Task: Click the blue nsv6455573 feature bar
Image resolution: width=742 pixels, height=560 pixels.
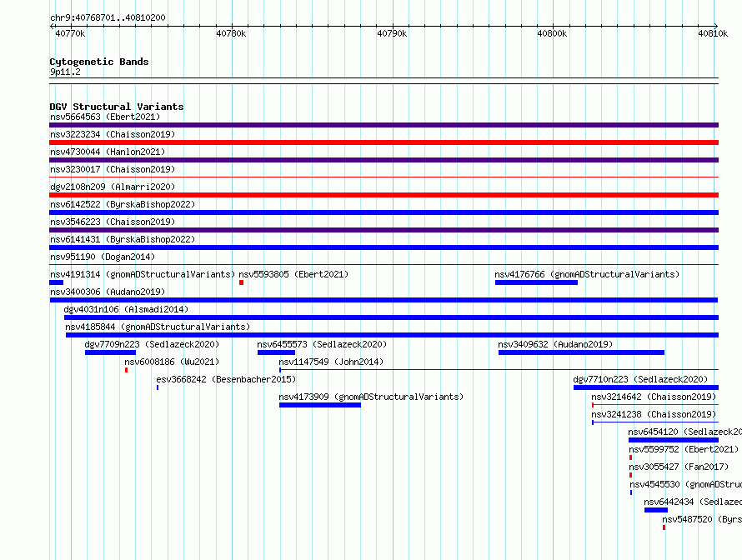Action: tap(276, 352)
